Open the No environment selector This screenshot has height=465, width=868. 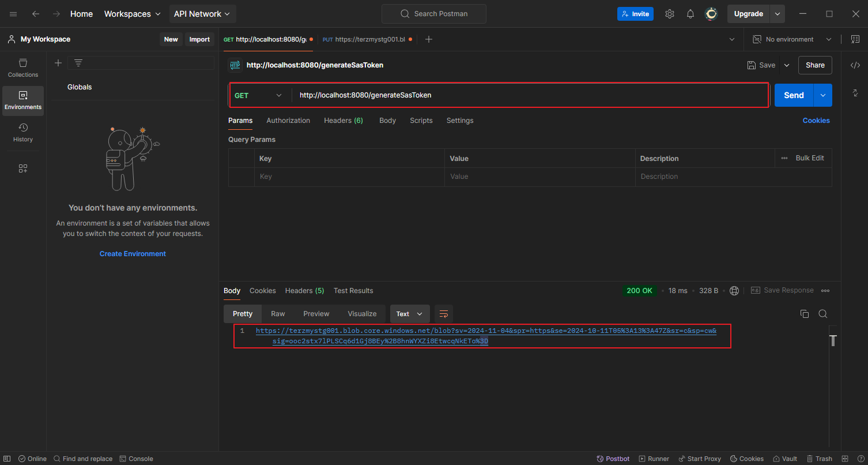click(792, 39)
